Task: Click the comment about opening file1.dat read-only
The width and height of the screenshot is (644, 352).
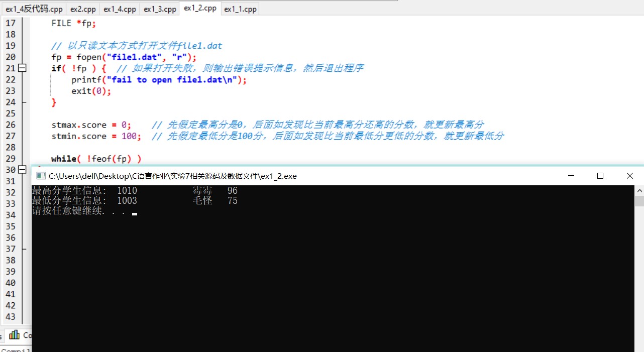Action: tap(137, 46)
